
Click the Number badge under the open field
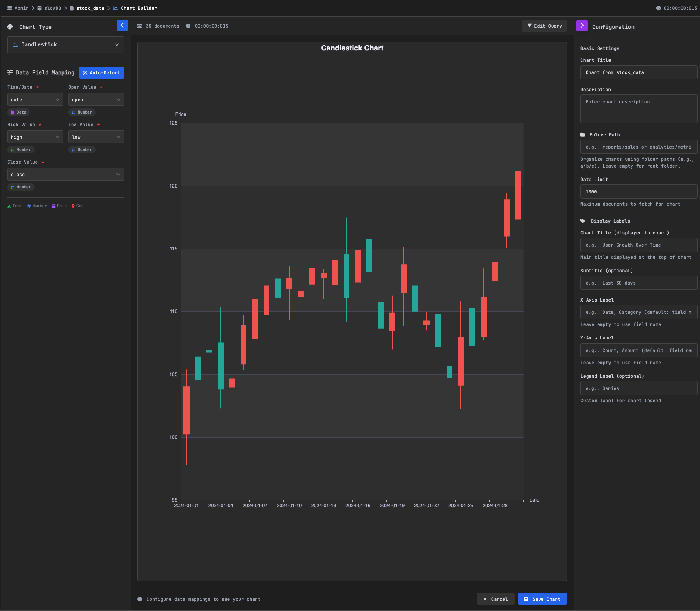pos(81,112)
